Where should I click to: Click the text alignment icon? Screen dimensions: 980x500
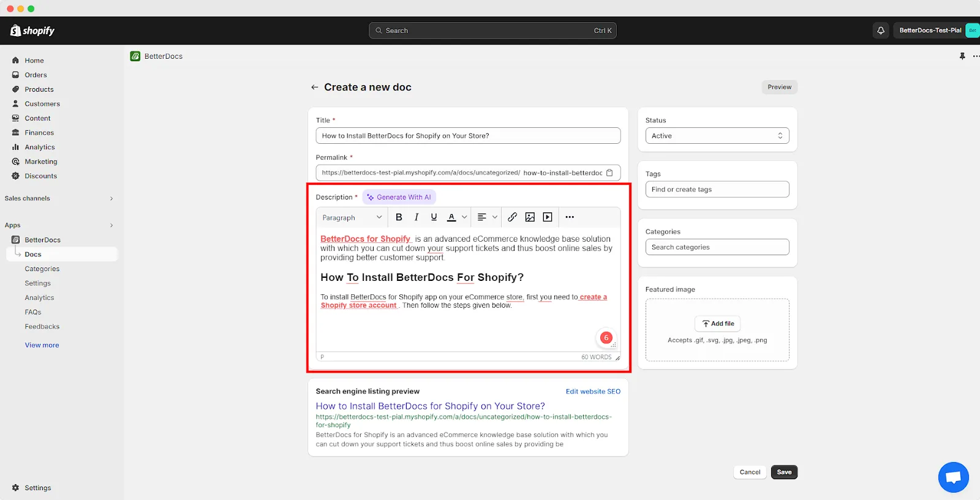click(482, 217)
